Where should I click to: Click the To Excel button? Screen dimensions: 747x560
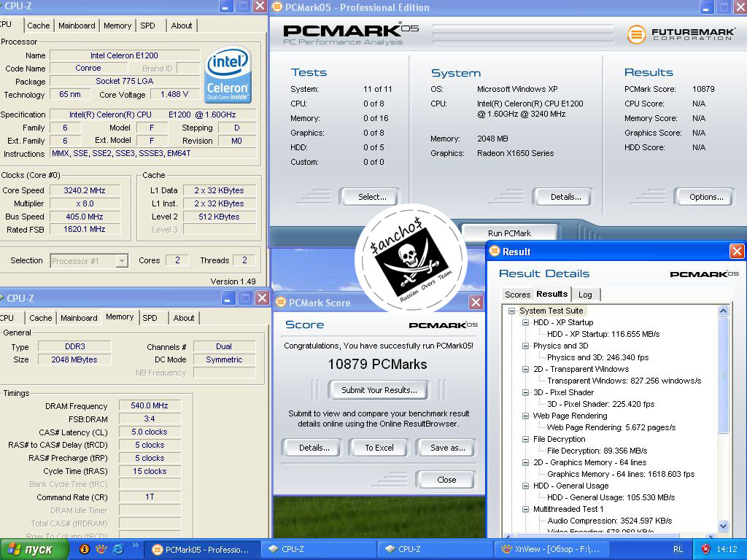click(x=379, y=448)
